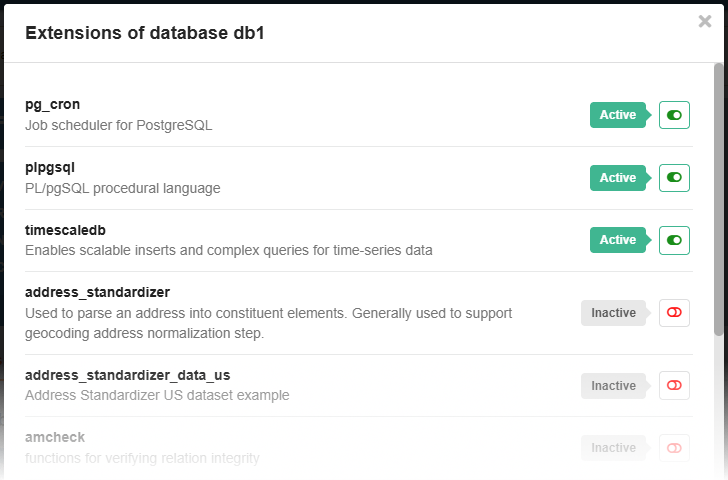Disable the pg_cron extension toggle
This screenshot has height=480, width=728.
tap(674, 115)
